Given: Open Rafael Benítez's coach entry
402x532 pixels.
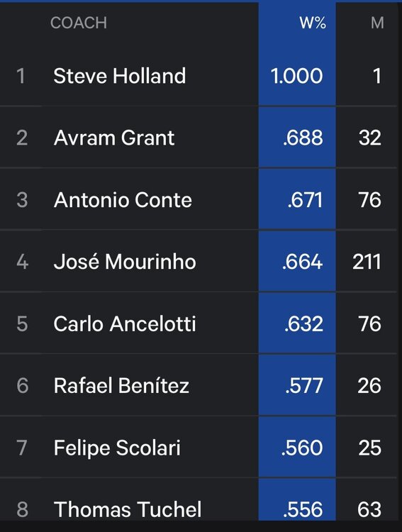Looking at the screenshot, I should pos(121,386).
